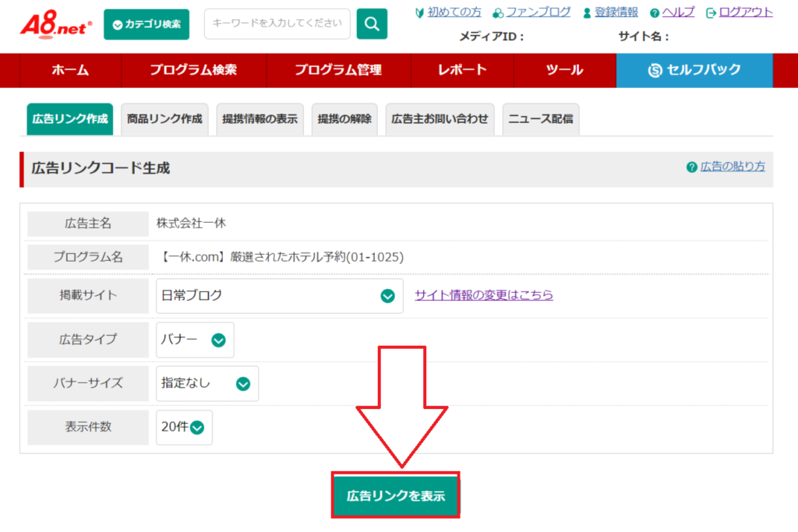Open the プログラム検索 menu
Viewport: 798px width, 532px height.
[x=194, y=70]
